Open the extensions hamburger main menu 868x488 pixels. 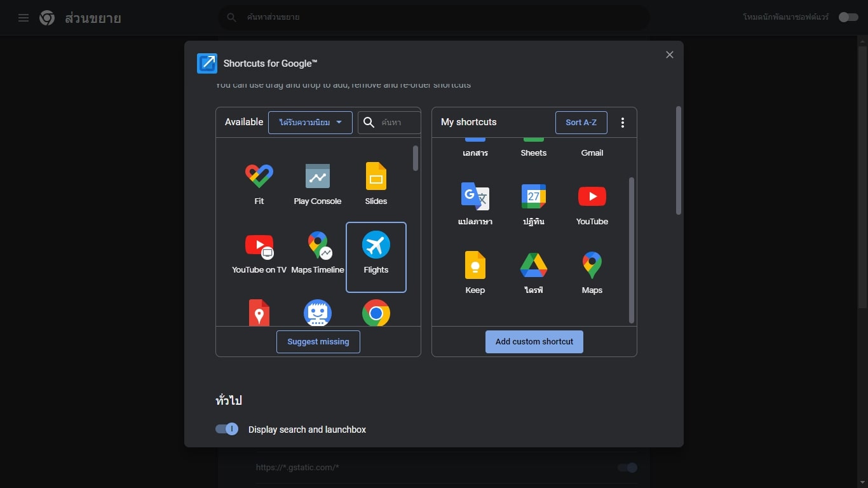click(24, 18)
